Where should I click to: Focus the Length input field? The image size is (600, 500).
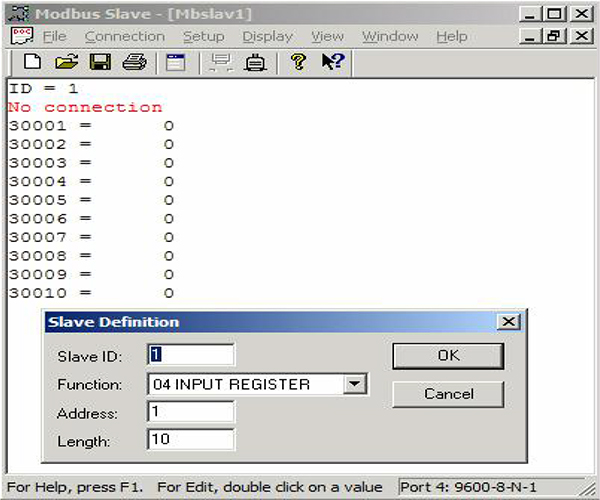point(191,439)
